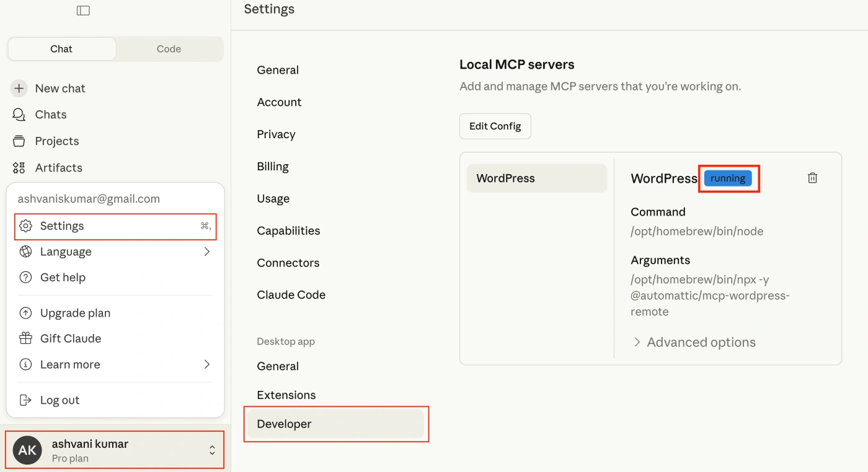The image size is (868, 472).
Task: Click the Chats speech bubble icon
Action: 19,115
